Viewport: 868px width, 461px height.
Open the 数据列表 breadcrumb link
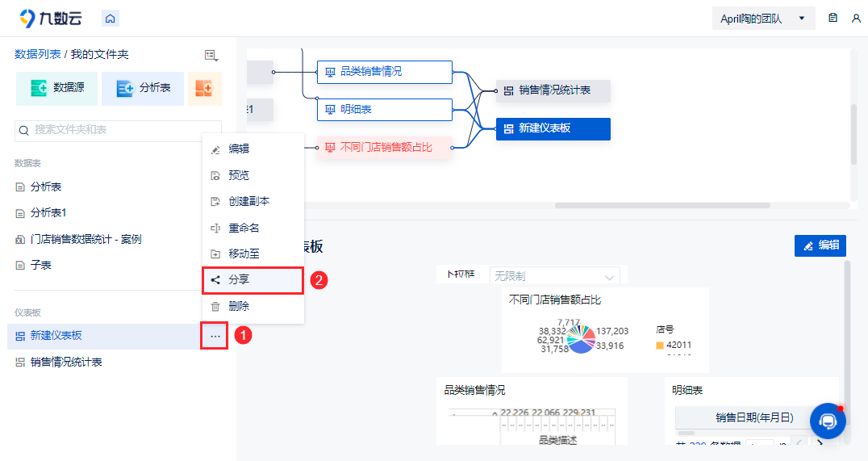point(38,54)
